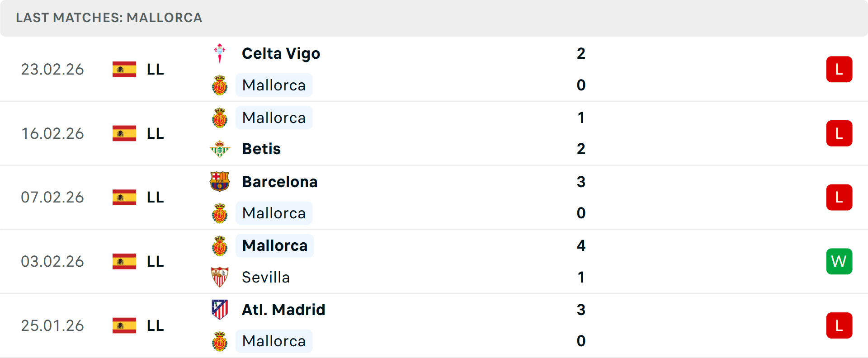This screenshot has height=358, width=868.
Task: Click the Sevilla club crest
Action: click(x=220, y=277)
